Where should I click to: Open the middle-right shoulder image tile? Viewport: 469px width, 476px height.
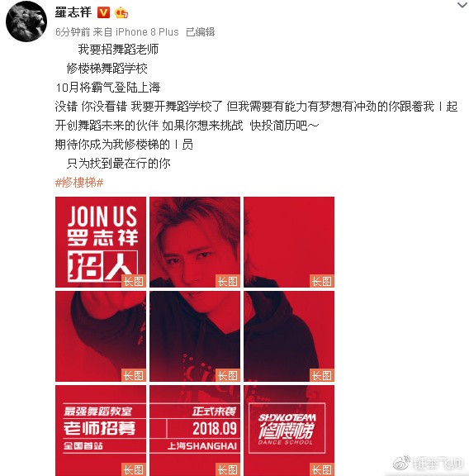pos(289,336)
